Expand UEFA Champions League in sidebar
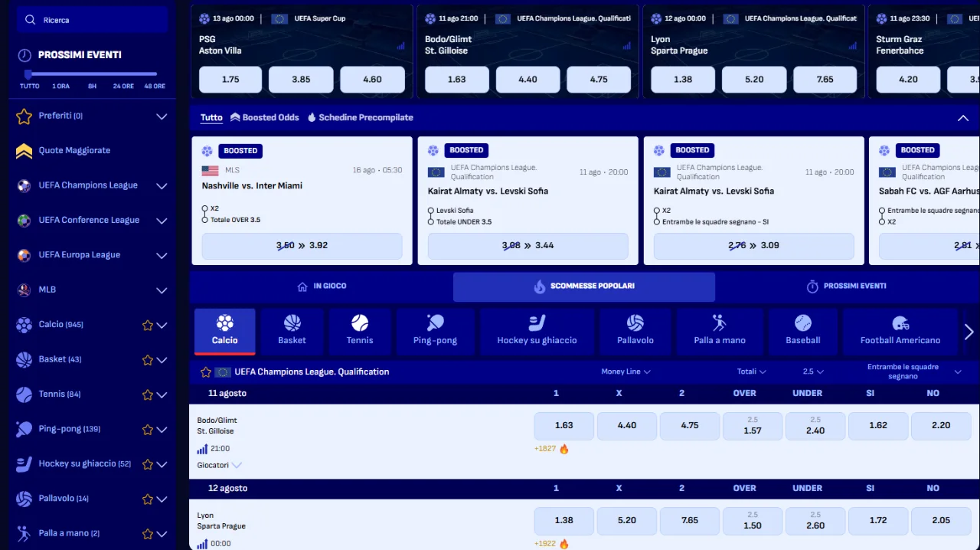Viewport: 980px width, 550px height. tap(162, 186)
